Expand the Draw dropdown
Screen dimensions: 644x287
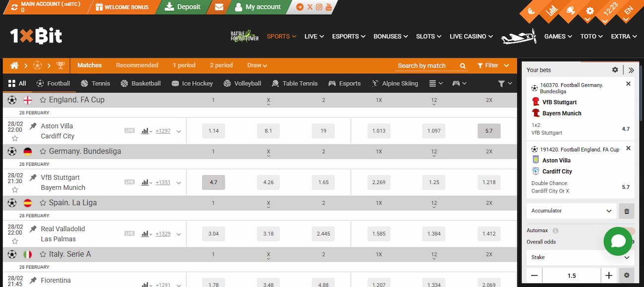(x=257, y=65)
